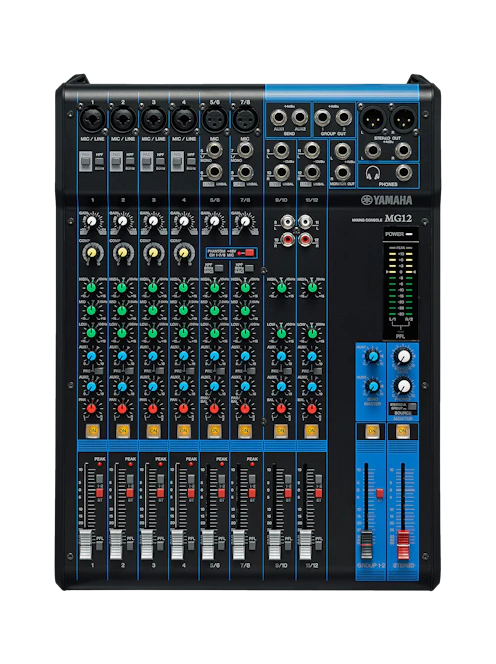The width and height of the screenshot is (496, 664).
Task: Click the red STEREO master fader cap
Action: [x=403, y=545]
